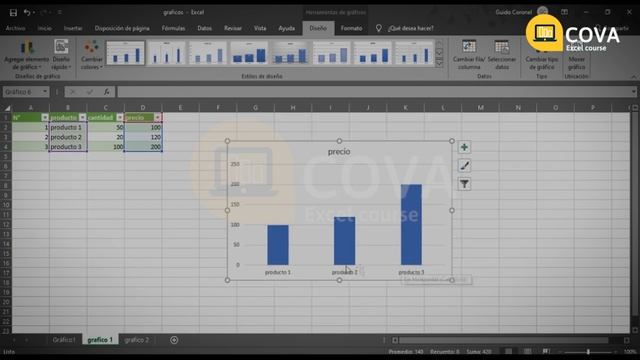This screenshot has height=360, width=640.
Task: Open the Archivo menu
Action: (x=16, y=28)
